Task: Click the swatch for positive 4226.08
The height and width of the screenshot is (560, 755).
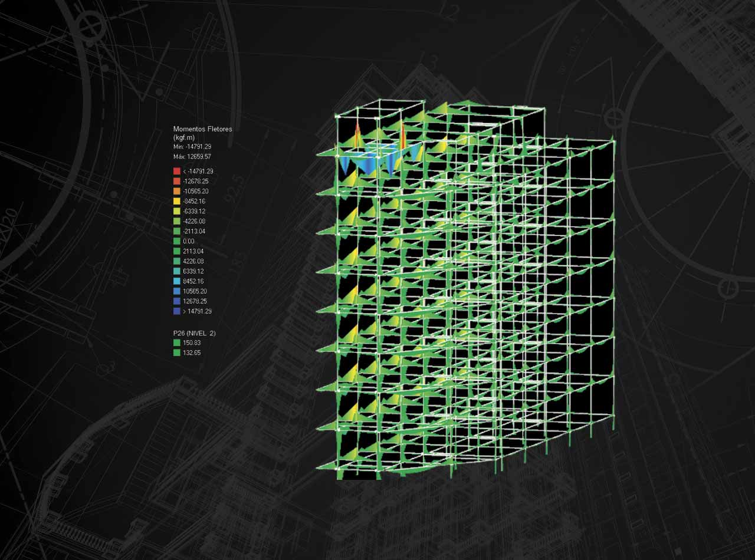Action: click(x=176, y=261)
